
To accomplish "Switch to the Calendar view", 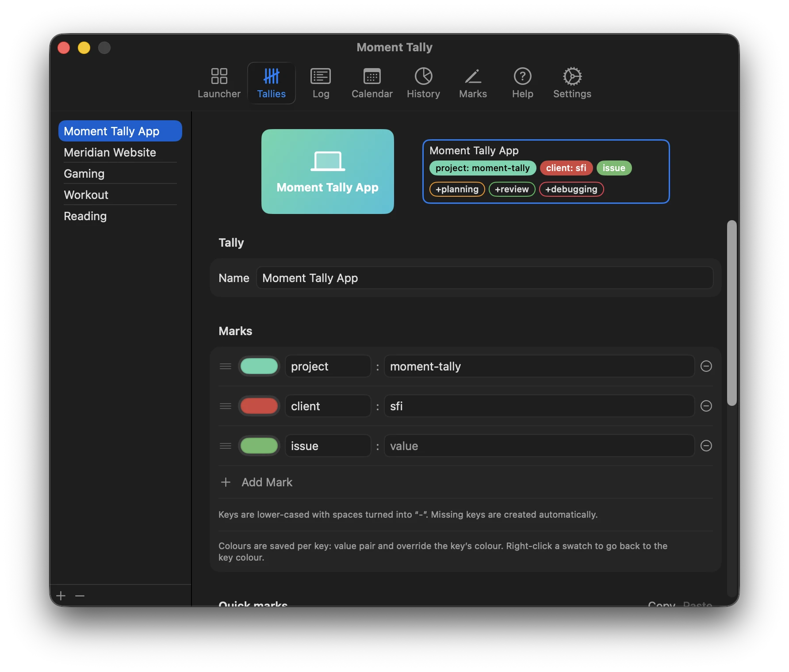I will 372,83.
